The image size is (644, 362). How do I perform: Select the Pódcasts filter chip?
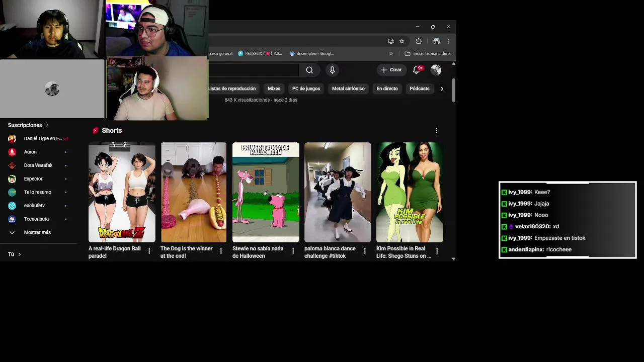420,88
